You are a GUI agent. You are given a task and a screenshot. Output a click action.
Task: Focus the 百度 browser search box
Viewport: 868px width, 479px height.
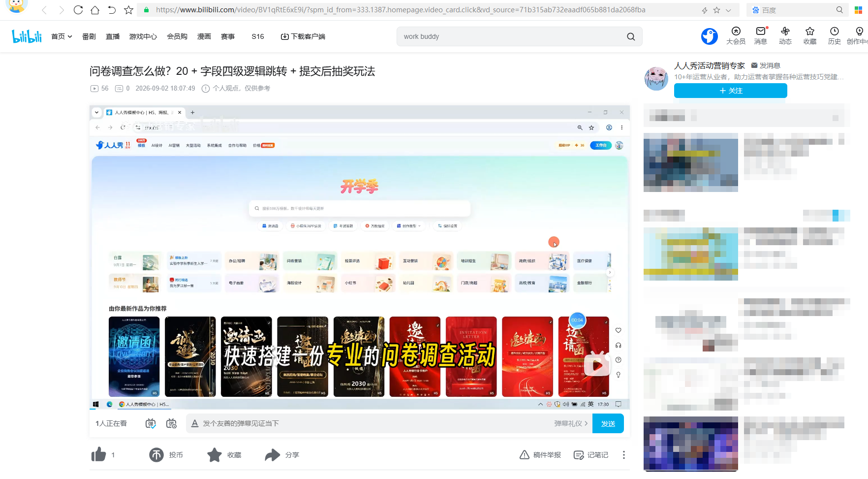(x=797, y=10)
